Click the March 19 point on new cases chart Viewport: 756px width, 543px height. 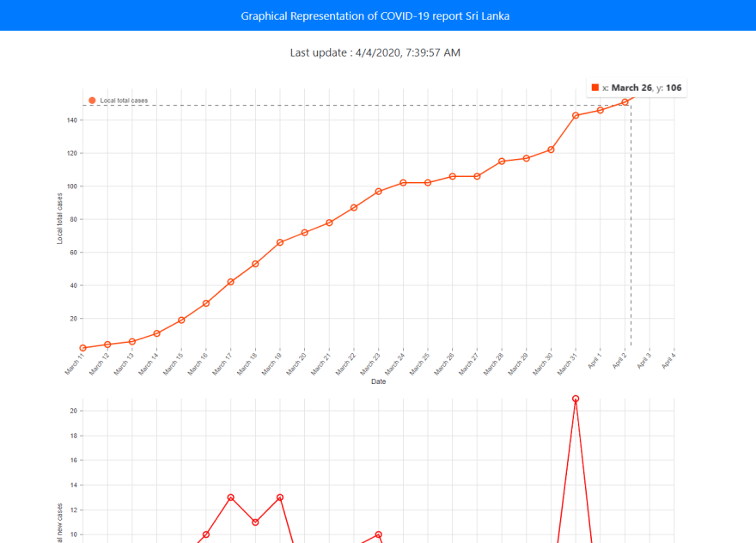280,497
